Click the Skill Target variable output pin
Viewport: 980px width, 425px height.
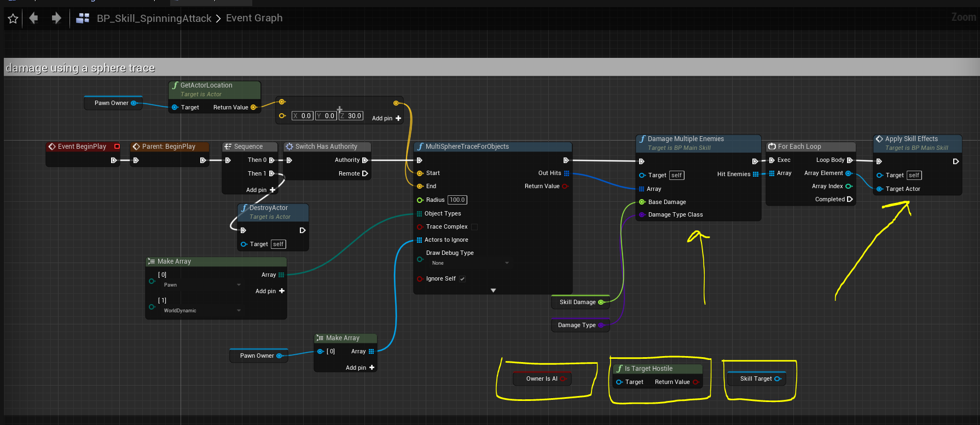tap(777, 379)
